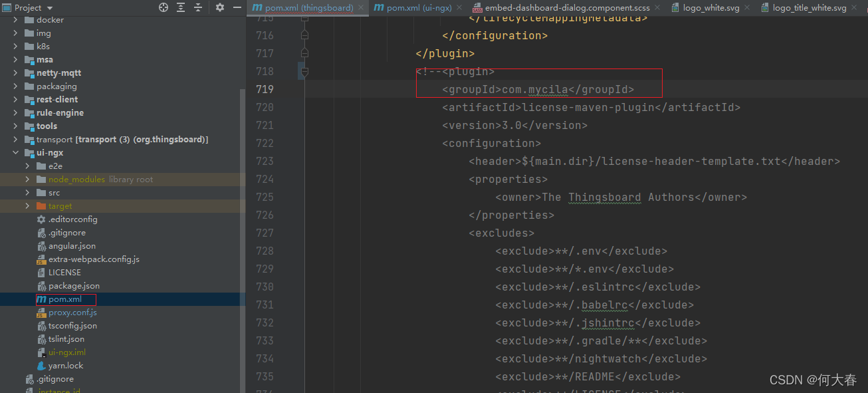Hide the Project panel with minus icon

(237, 7)
